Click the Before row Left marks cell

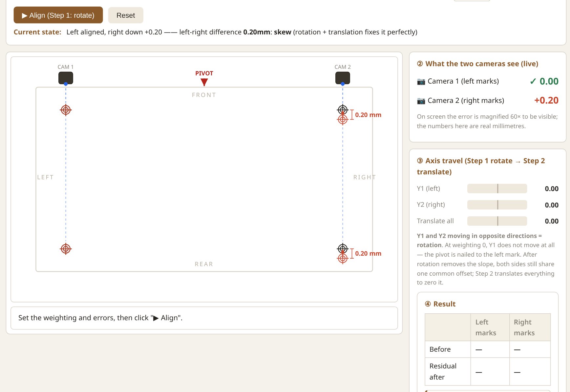pos(490,349)
